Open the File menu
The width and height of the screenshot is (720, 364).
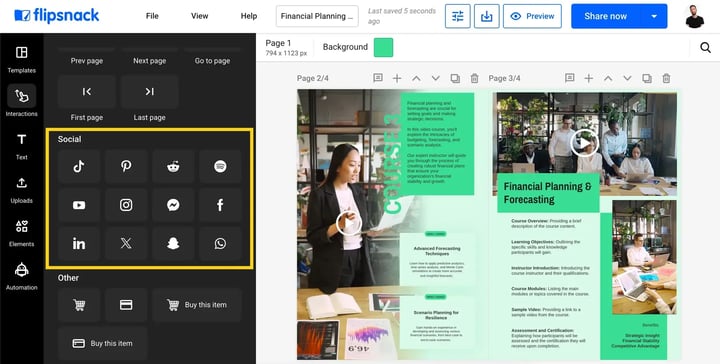(x=152, y=16)
